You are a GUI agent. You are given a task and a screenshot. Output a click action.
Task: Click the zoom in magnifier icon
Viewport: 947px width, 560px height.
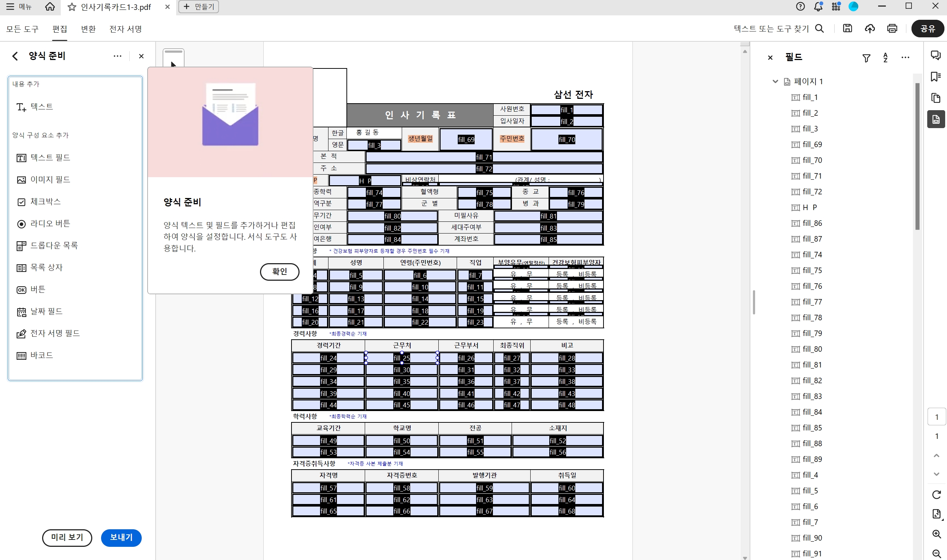click(x=936, y=534)
